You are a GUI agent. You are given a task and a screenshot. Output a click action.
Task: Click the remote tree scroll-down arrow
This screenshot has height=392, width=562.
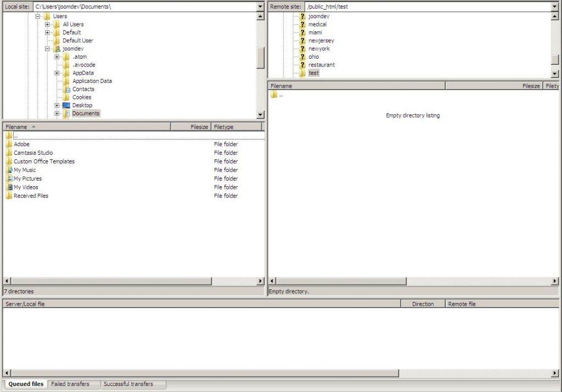click(554, 74)
